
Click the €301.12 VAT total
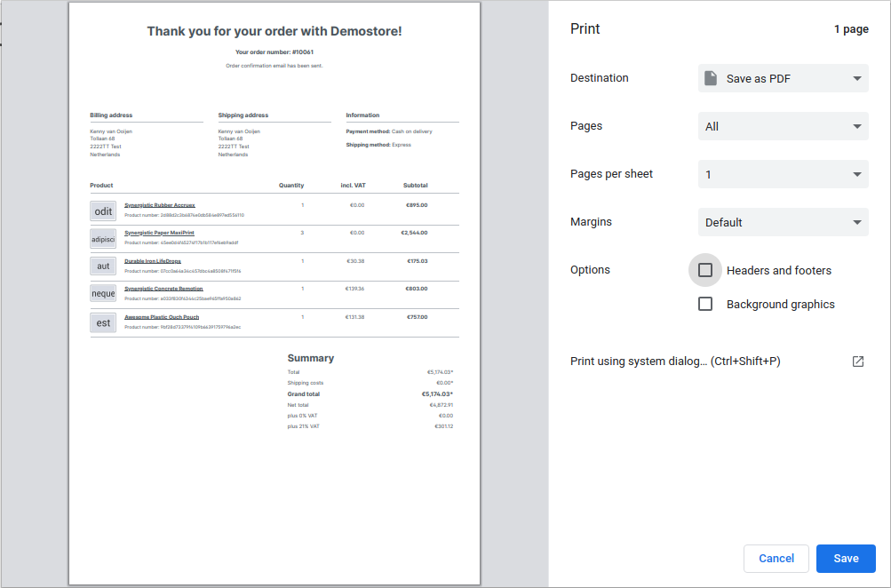click(444, 426)
